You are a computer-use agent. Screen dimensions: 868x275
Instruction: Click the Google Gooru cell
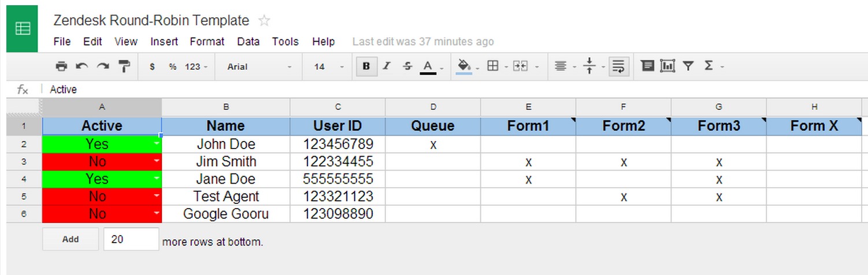226,214
